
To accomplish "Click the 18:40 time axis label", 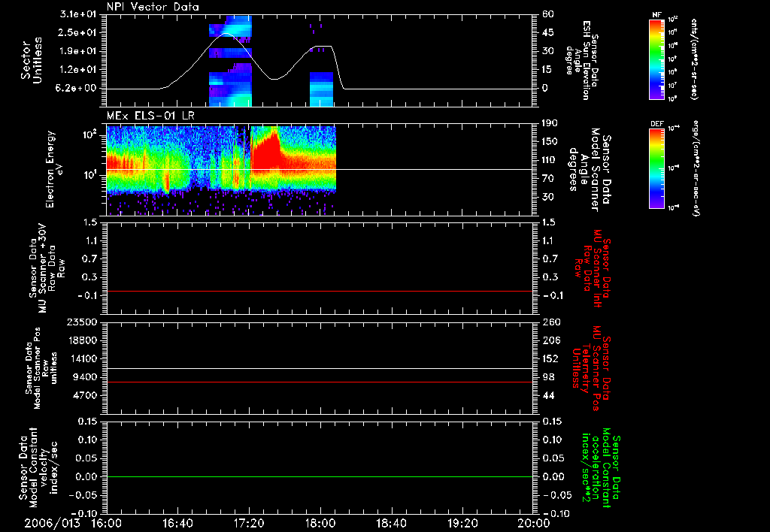I will 391,523.
